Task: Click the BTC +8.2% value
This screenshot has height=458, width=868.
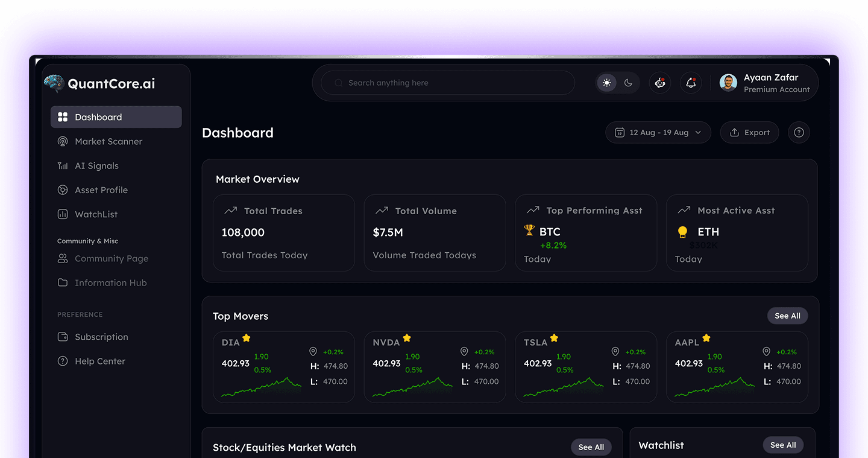Action: [x=553, y=246]
